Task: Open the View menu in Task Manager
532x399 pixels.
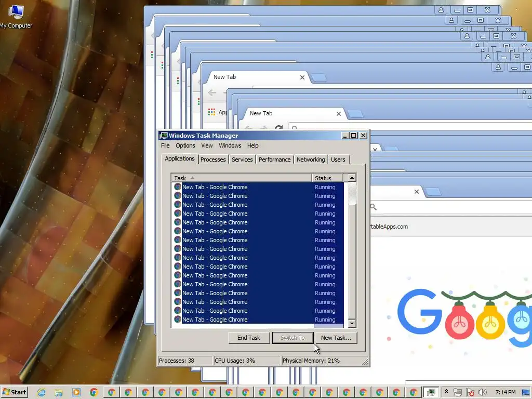Action: pyautogui.click(x=207, y=145)
